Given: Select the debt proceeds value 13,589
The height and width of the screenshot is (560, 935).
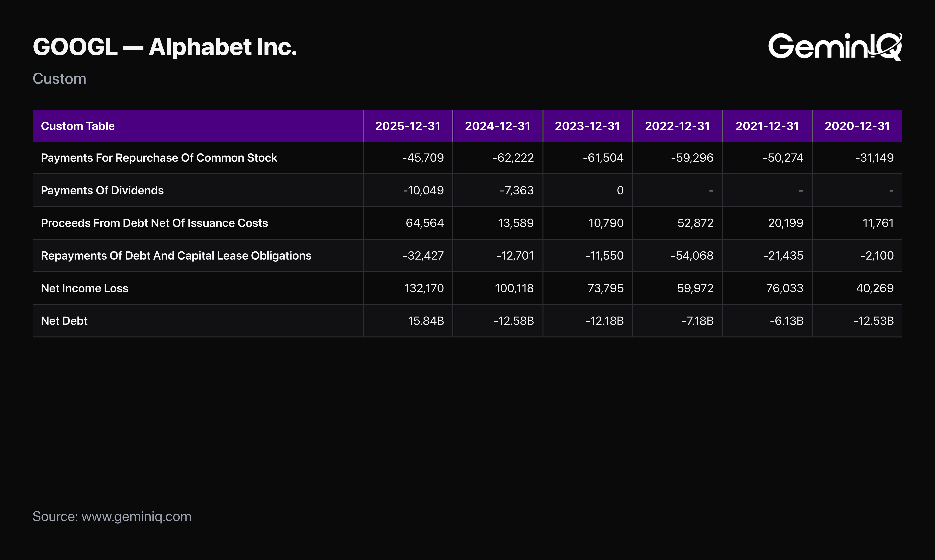Looking at the screenshot, I should 516,223.
